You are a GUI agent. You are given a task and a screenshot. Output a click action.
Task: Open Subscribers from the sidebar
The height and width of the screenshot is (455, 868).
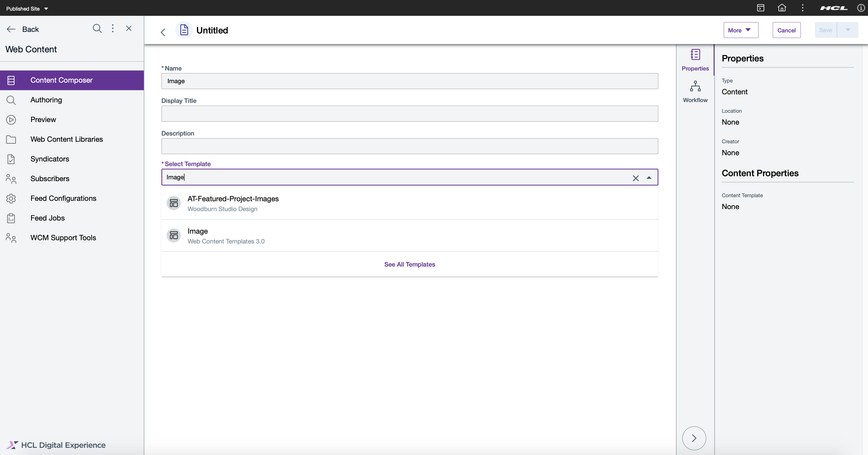pyautogui.click(x=72, y=179)
